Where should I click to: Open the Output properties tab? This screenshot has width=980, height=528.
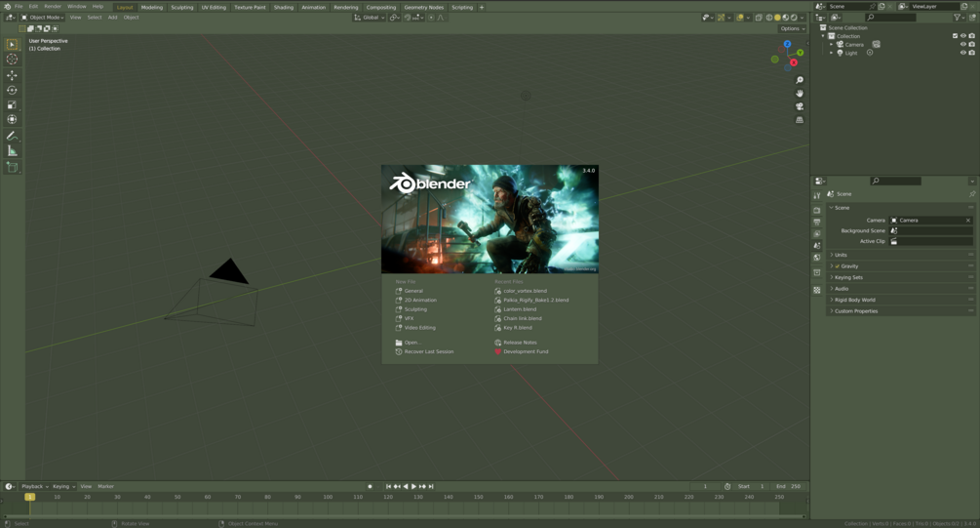coord(817,223)
